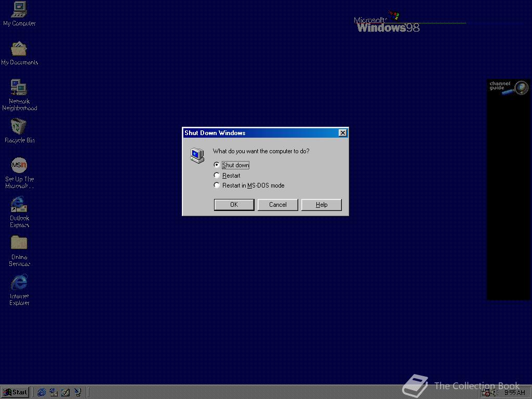Click the Help button in the dialog
532x399 pixels.
click(x=322, y=205)
